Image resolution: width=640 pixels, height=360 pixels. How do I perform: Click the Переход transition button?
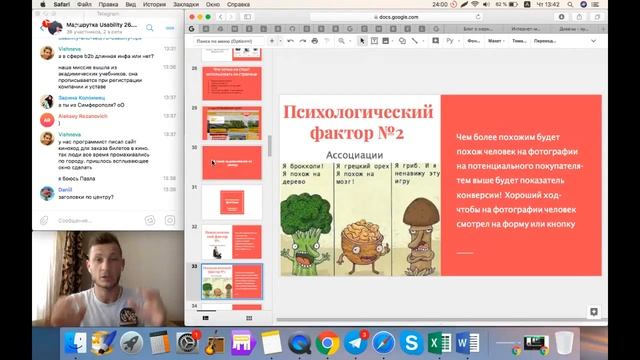pyautogui.click(x=545, y=41)
